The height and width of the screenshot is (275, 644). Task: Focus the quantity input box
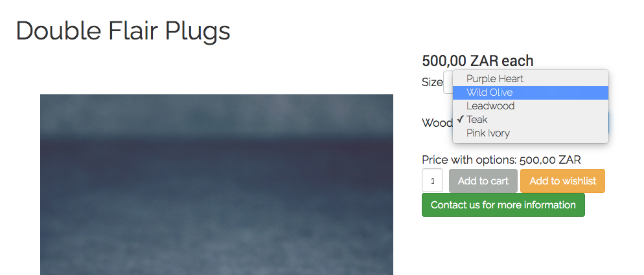[433, 181]
